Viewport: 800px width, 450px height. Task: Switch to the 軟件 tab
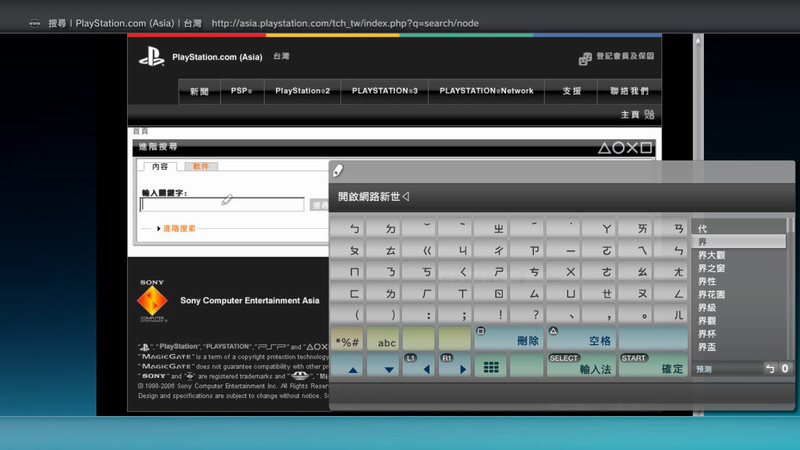coord(201,167)
